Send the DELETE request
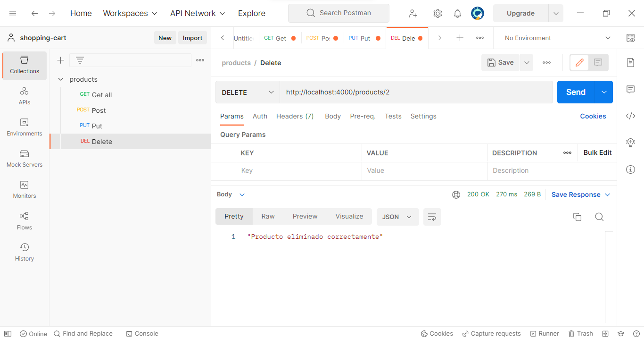 click(x=576, y=92)
